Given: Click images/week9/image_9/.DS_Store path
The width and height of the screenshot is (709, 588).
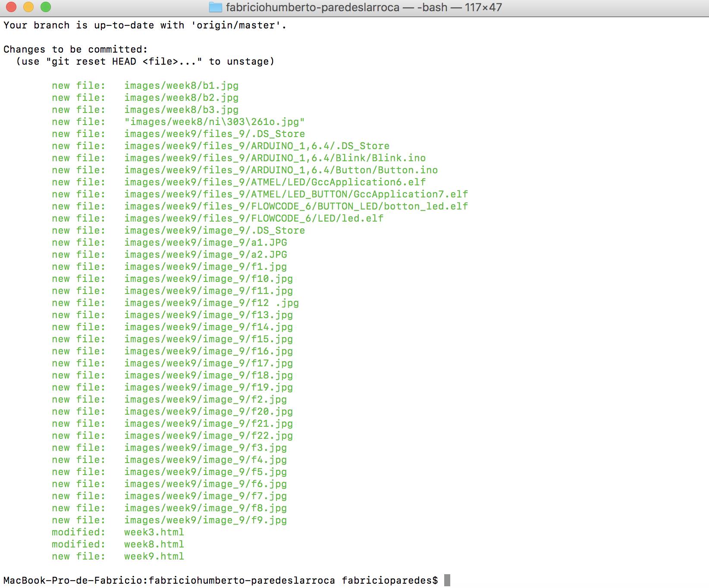Looking at the screenshot, I should (215, 231).
